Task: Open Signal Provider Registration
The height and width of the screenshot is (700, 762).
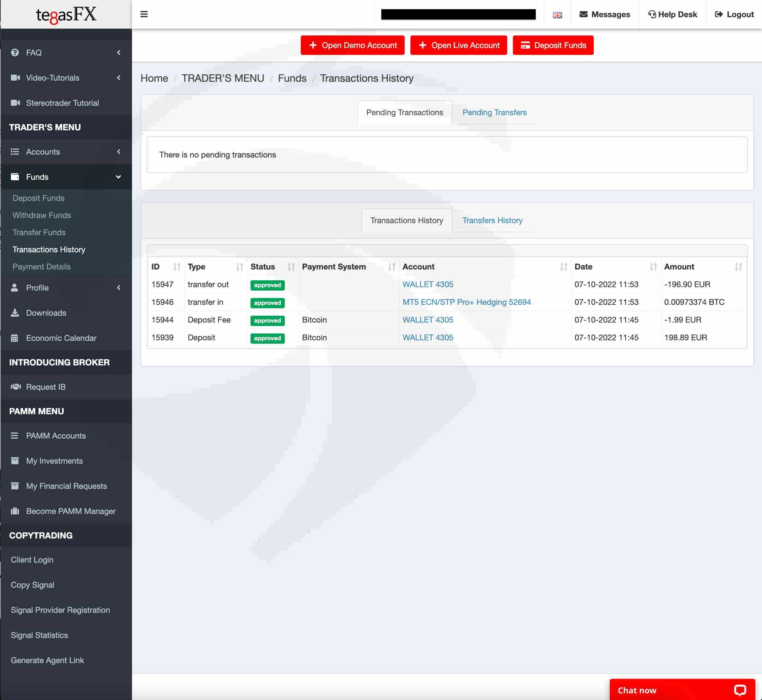Action: point(60,610)
